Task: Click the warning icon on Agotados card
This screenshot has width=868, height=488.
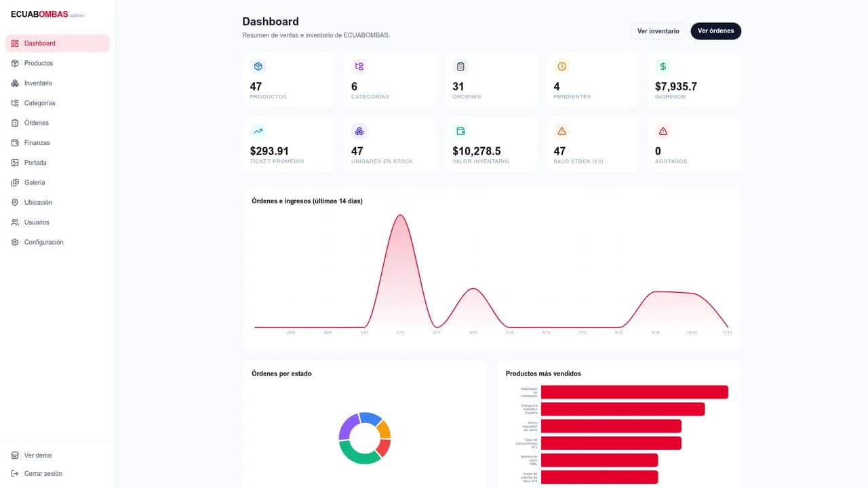Action: (x=663, y=131)
